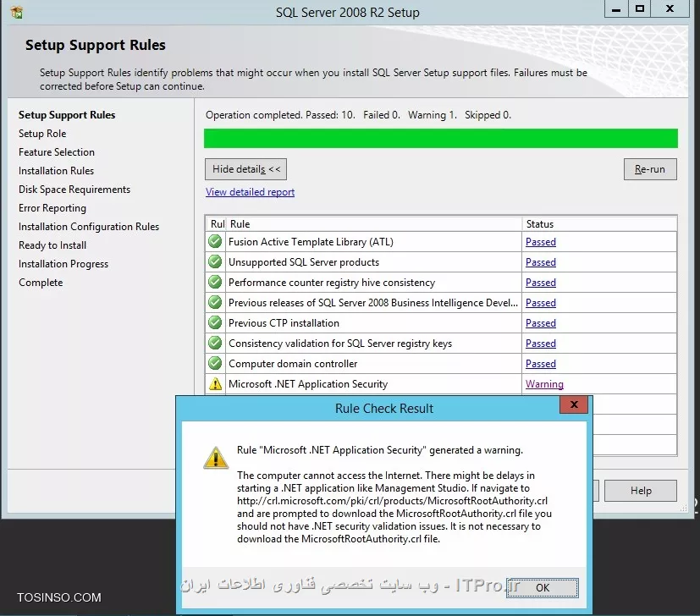The height and width of the screenshot is (616, 700).
Task: Click the Operation completed summary text
Action: click(x=358, y=115)
